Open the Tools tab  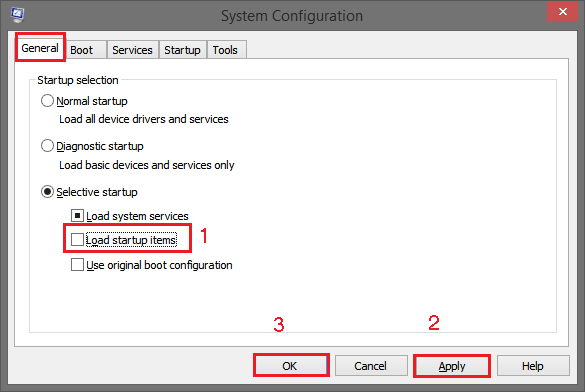point(225,50)
